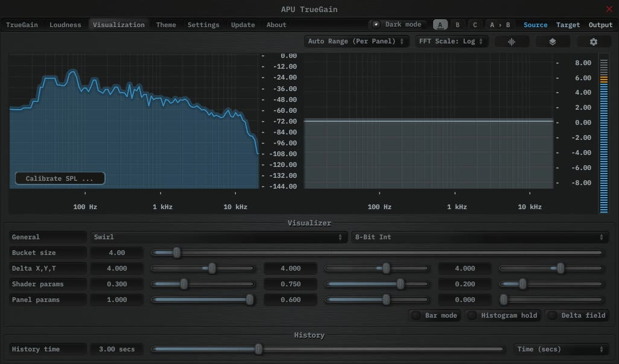
Task: Enable Bar mode
Action: [x=434, y=315]
